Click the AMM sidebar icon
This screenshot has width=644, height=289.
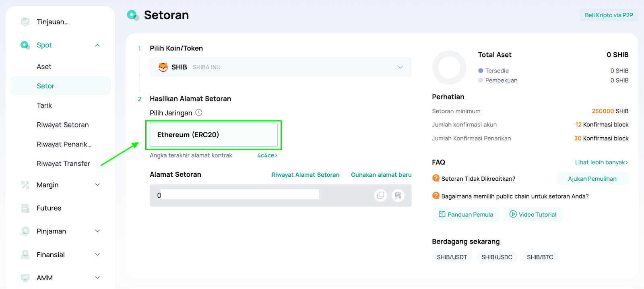[25, 278]
